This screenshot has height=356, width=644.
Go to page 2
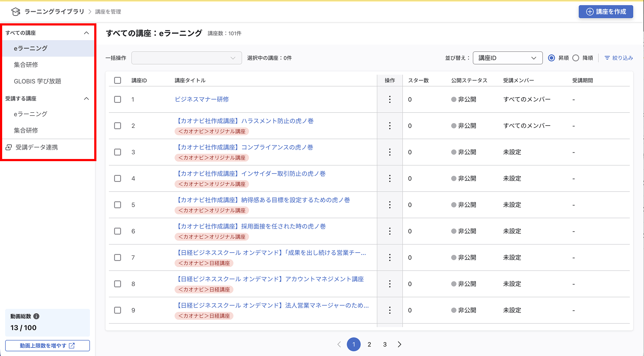click(x=369, y=344)
